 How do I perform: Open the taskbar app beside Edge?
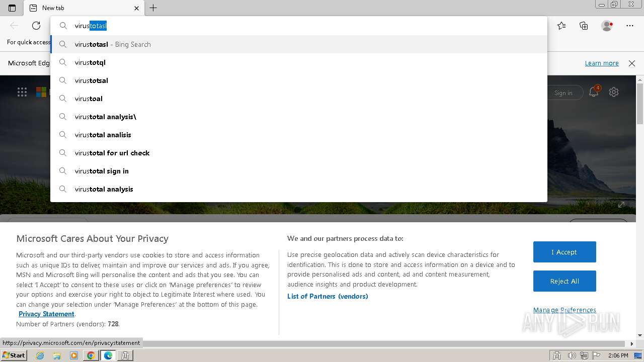[x=126, y=355]
